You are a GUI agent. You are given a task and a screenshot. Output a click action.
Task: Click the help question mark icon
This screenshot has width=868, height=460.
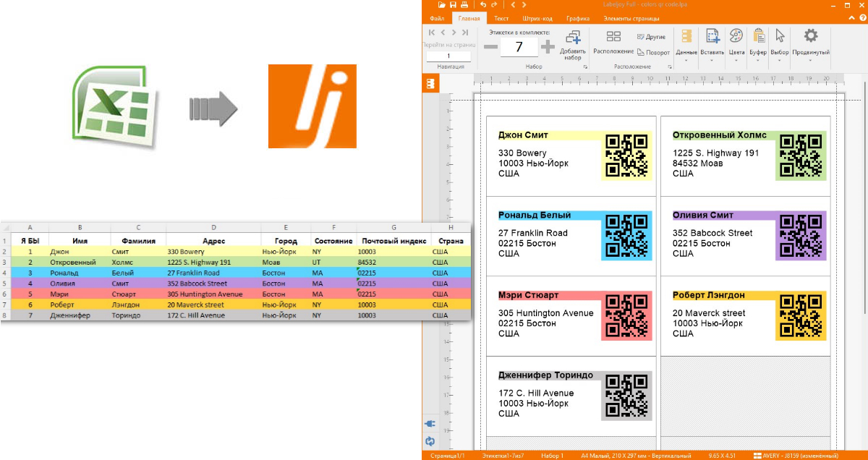(862, 18)
